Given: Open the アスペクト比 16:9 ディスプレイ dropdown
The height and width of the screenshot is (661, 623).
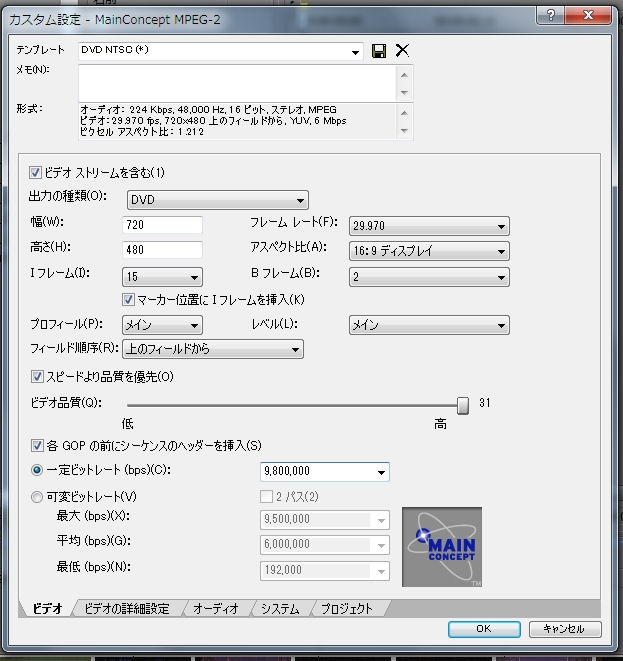Looking at the screenshot, I should click(429, 251).
